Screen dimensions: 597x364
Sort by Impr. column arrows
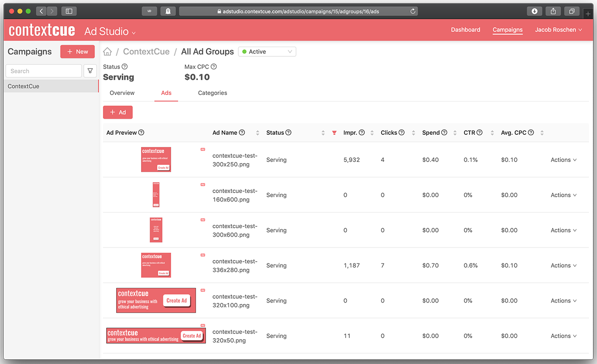[372, 133]
